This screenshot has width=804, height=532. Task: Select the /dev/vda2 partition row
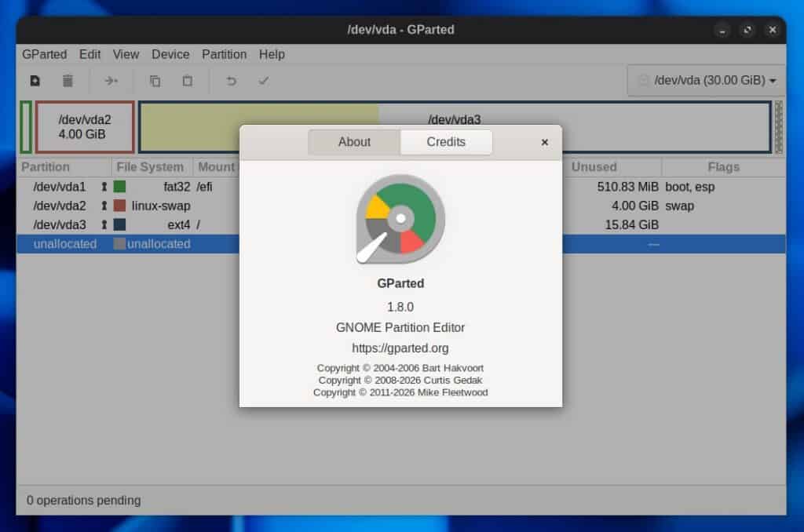click(59, 206)
